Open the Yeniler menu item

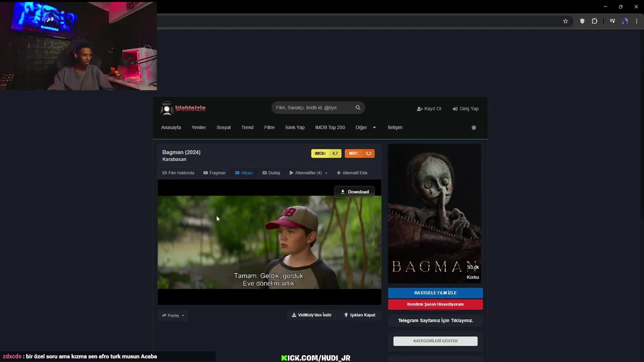199,127
